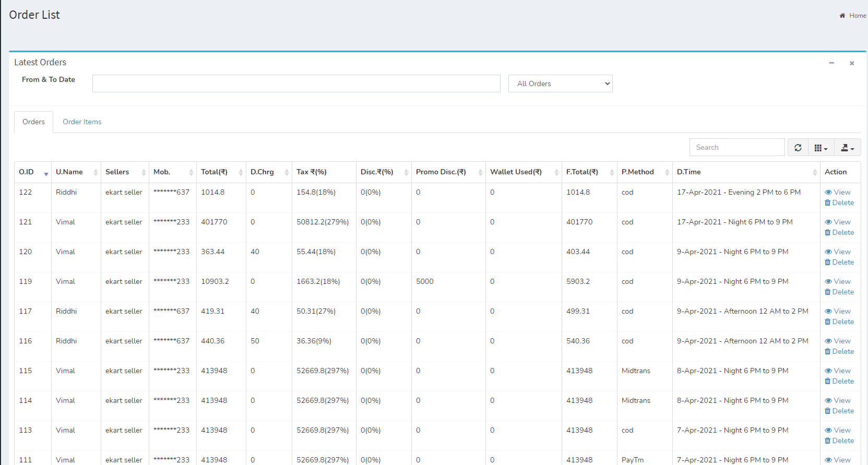View order 120 details
868x465 pixels.
click(x=838, y=252)
